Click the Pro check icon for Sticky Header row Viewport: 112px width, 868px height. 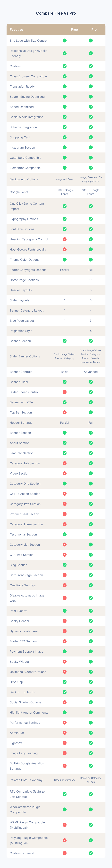pyautogui.click(x=91, y=621)
